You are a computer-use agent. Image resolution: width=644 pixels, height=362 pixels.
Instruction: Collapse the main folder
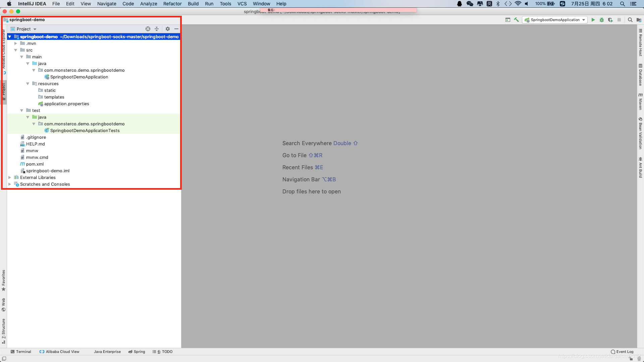[x=22, y=57]
